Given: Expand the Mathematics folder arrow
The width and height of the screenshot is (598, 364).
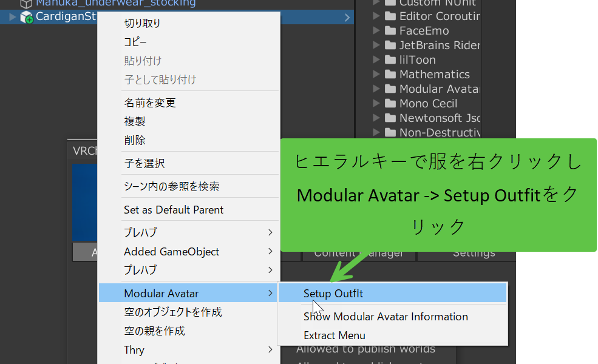Looking at the screenshot, I should pyautogui.click(x=376, y=74).
